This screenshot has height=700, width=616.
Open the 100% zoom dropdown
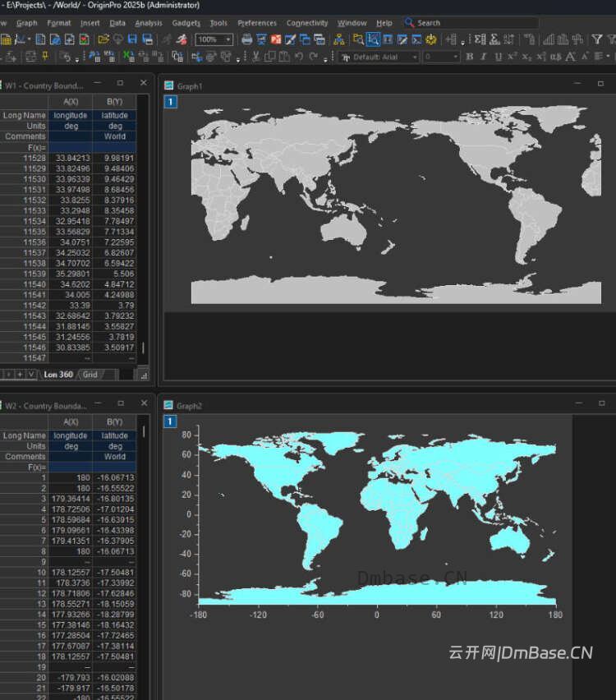[228, 39]
